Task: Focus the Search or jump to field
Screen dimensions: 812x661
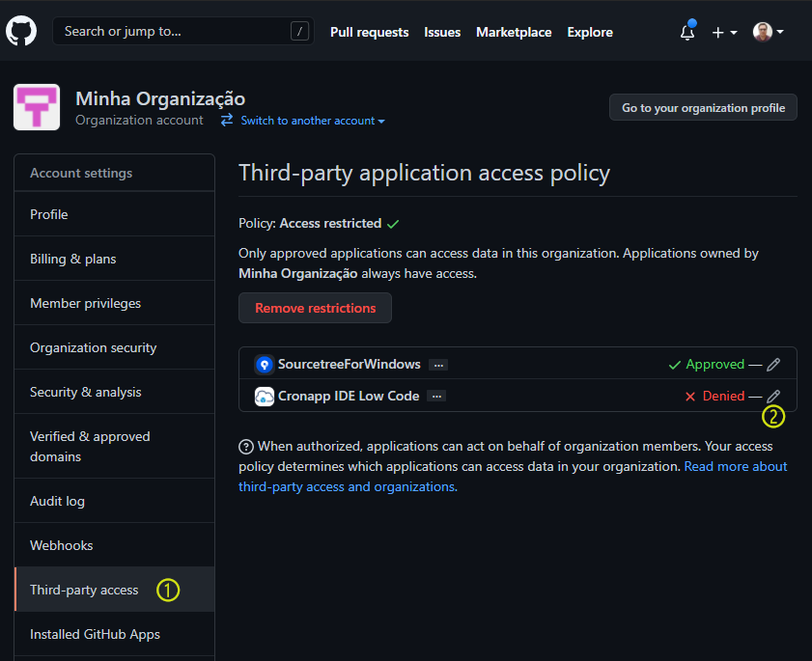Action: coord(183,31)
